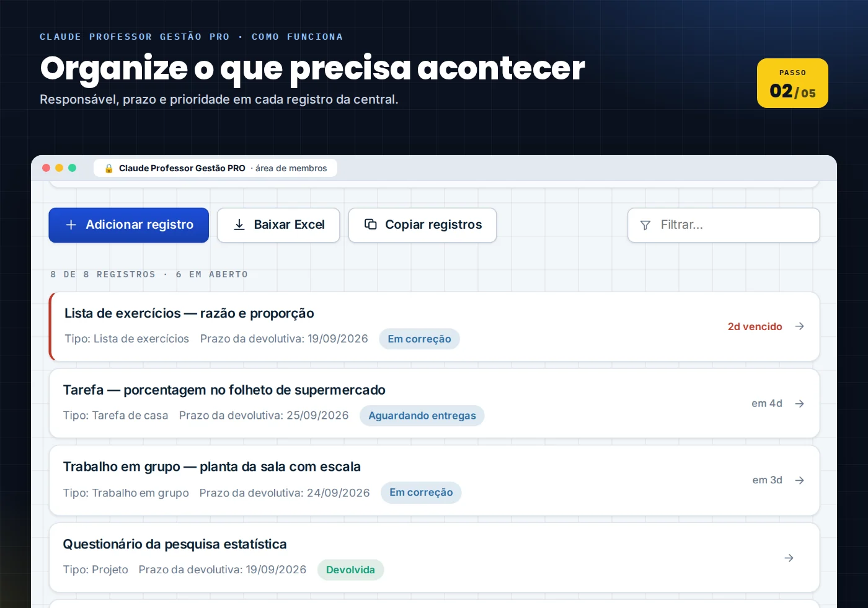Viewport: 868px width, 608px height.
Task: Click the 'em 3d' due label
Action: pos(767,480)
